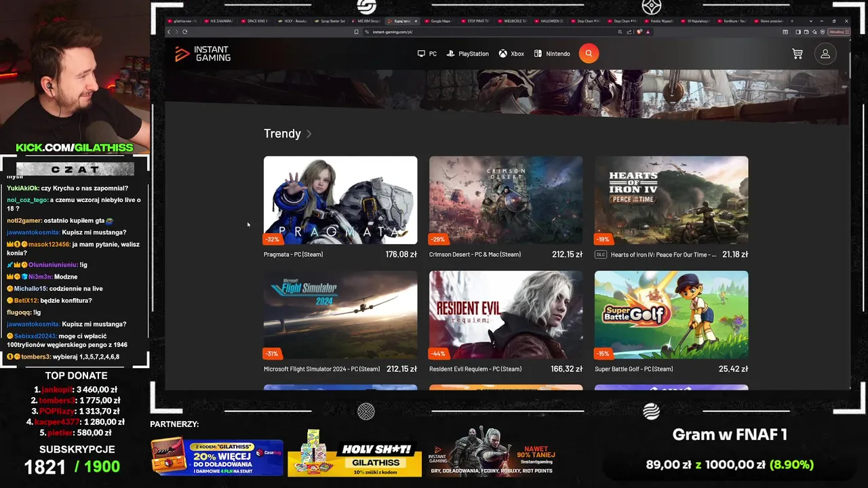Image resolution: width=868 pixels, height=488 pixels.
Task: Click the Instant Gaming logo
Action: [202, 54]
